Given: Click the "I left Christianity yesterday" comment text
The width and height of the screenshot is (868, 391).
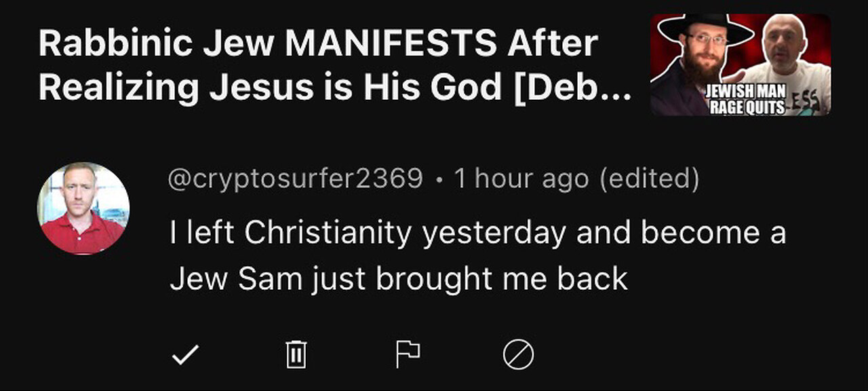Looking at the screenshot, I should [x=477, y=234].
